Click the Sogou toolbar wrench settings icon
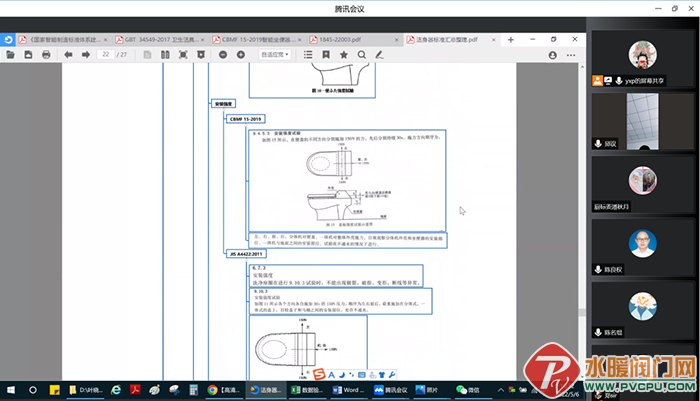The height and width of the screenshot is (401, 700). [x=392, y=375]
